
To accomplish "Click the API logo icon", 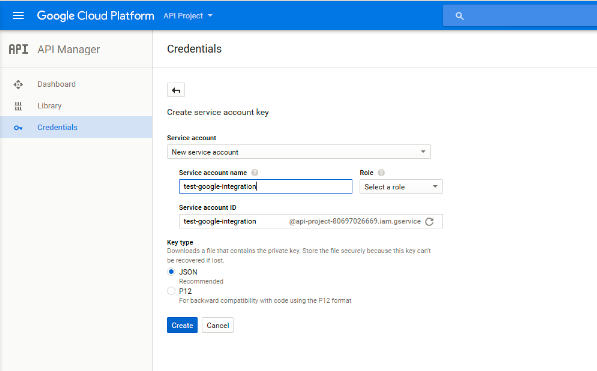I will (x=18, y=49).
